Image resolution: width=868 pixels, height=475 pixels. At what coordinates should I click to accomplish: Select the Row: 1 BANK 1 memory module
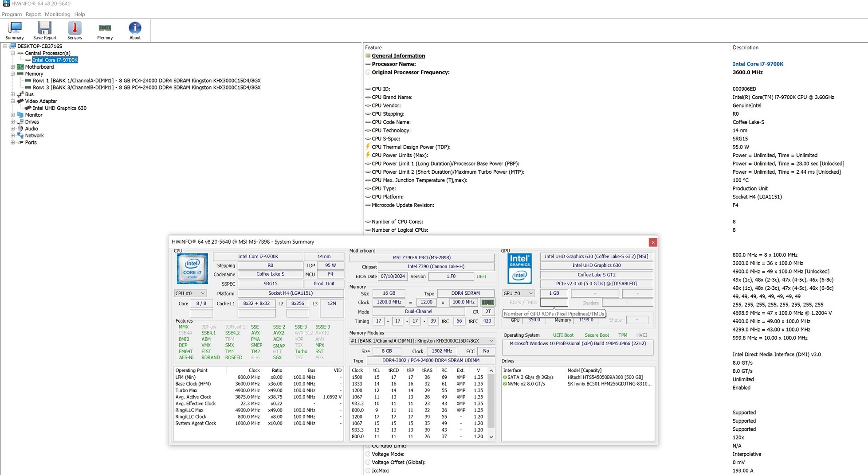click(147, 81)
